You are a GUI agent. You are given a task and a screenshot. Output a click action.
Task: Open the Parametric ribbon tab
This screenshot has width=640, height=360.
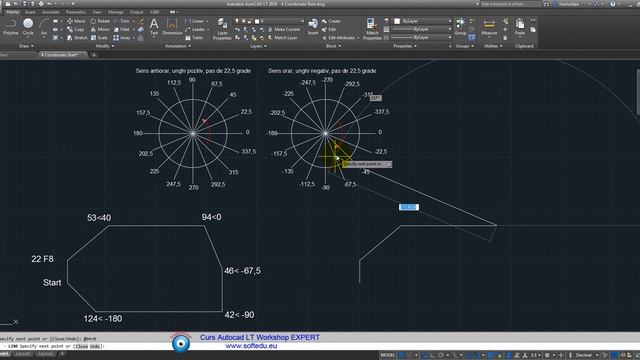coord(76,12)
